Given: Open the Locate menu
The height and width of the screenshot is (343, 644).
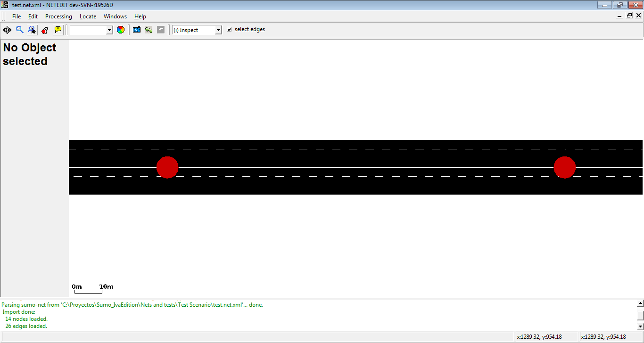Looking at the screenshot, I should (x=88, y=16).
